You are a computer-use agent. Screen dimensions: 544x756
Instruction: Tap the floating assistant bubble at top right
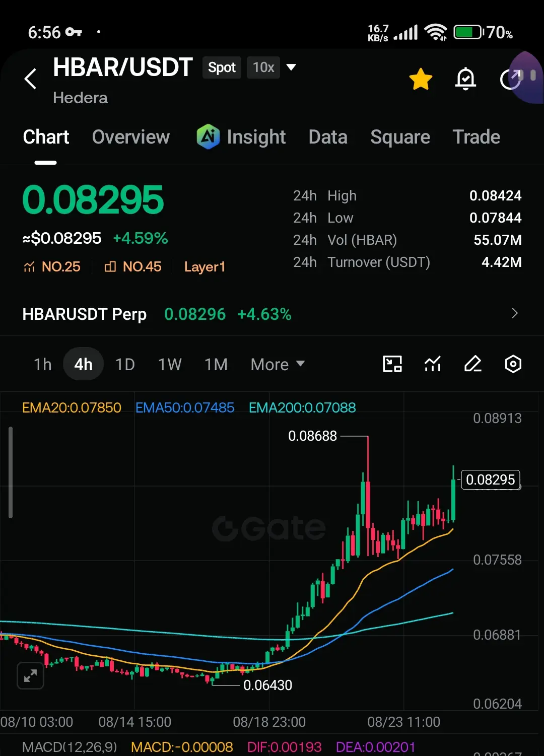pyautogui.click(x=527, y=77)
